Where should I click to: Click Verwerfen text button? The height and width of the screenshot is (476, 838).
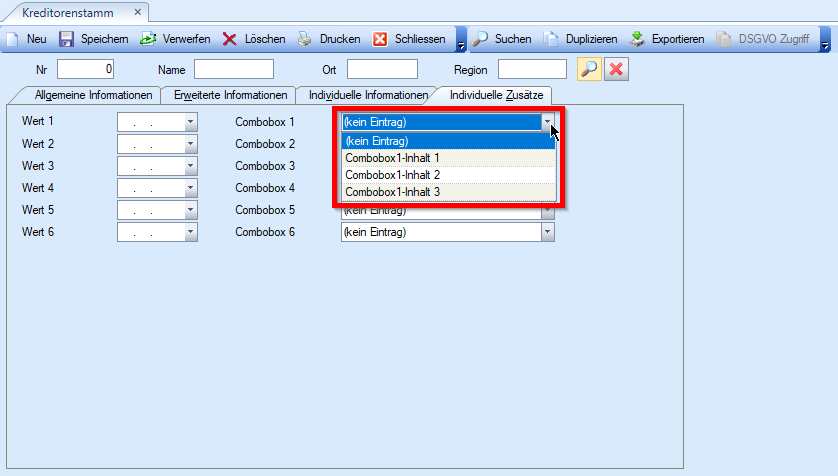187,39
